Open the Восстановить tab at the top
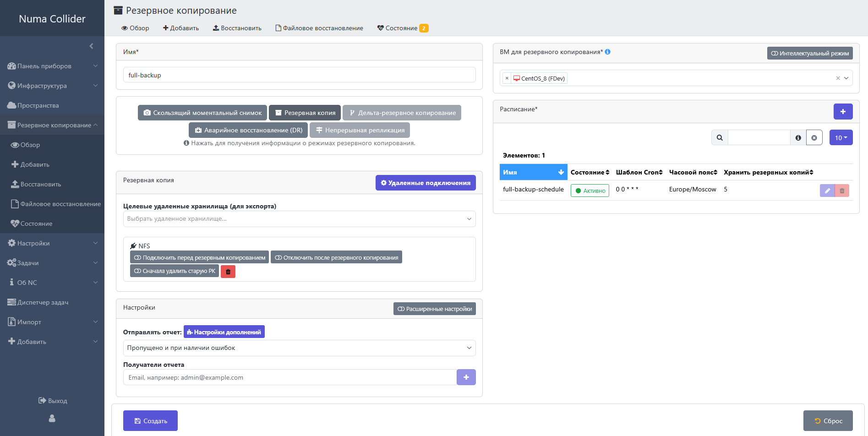The height and width of the screenshot is (436, 868). click(237, 28)
